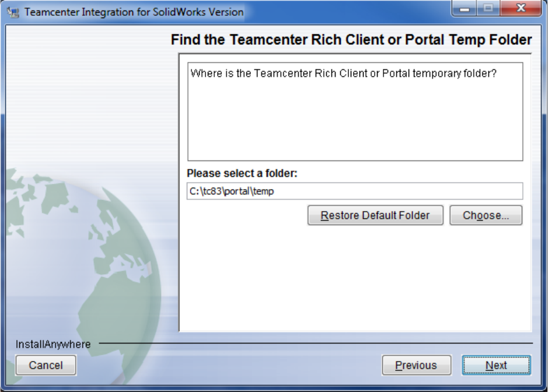The image size is (548, 392).
Task: Click the temporary folder question text
Action: (x=343, y=73)
